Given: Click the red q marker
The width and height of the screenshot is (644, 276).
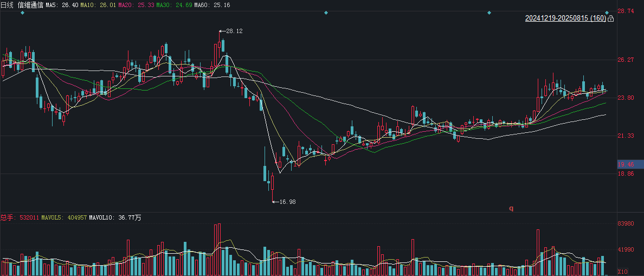Looking at the screenshot, I should (511, 208).
